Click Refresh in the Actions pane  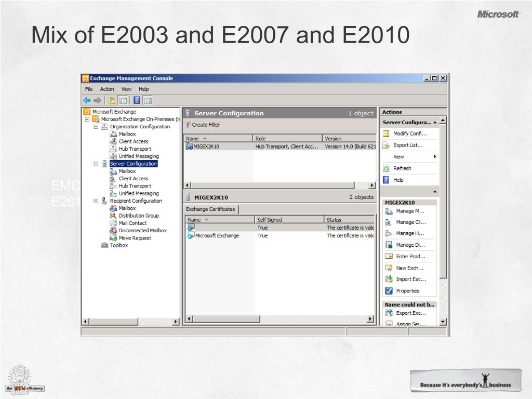pos(402,168)
